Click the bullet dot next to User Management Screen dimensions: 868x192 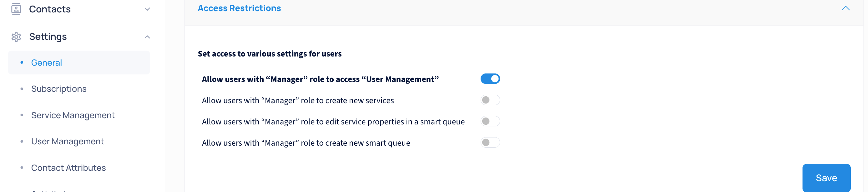[x=22, y=141]
